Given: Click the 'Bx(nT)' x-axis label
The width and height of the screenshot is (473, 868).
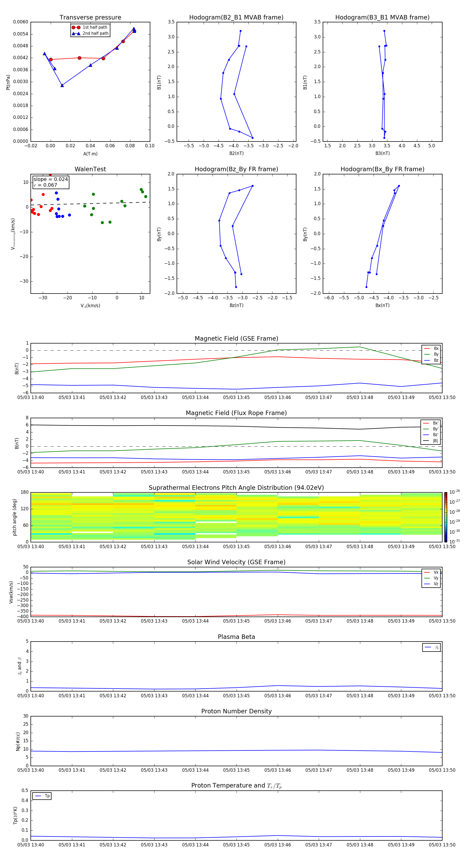Looking at the screenshot, I should pyautogui.click(x=382, y=305).
